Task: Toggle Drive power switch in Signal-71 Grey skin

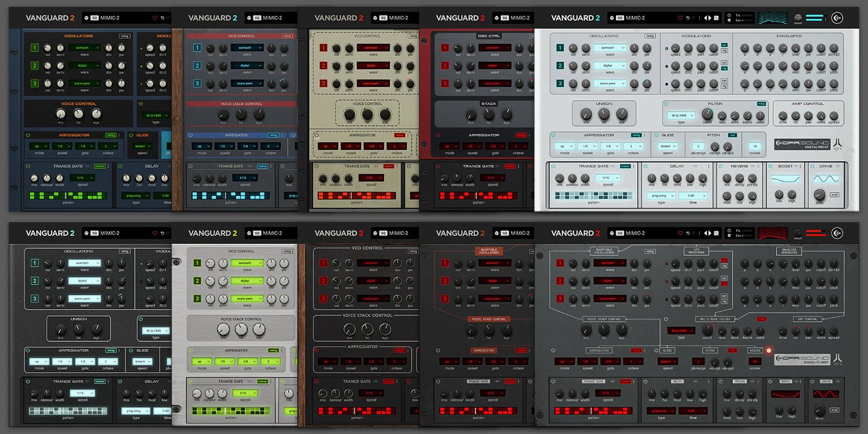Action: coord(812,381)
